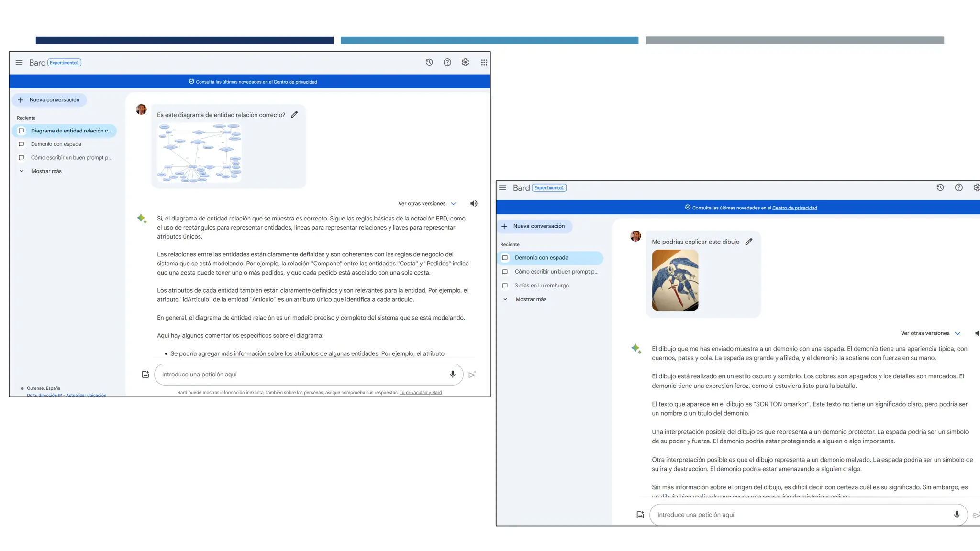Expand 'Mostrar más' in right sidebar

point(531,299)
